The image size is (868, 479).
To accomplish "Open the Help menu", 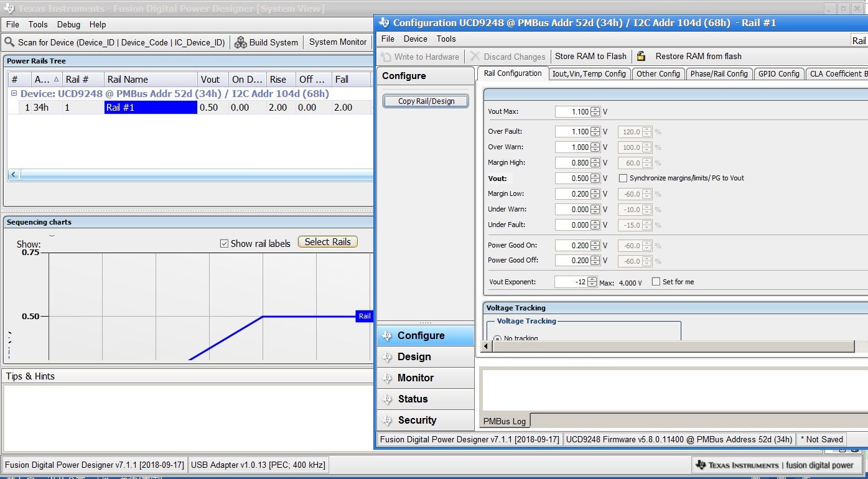I will [x=98, y=24].
